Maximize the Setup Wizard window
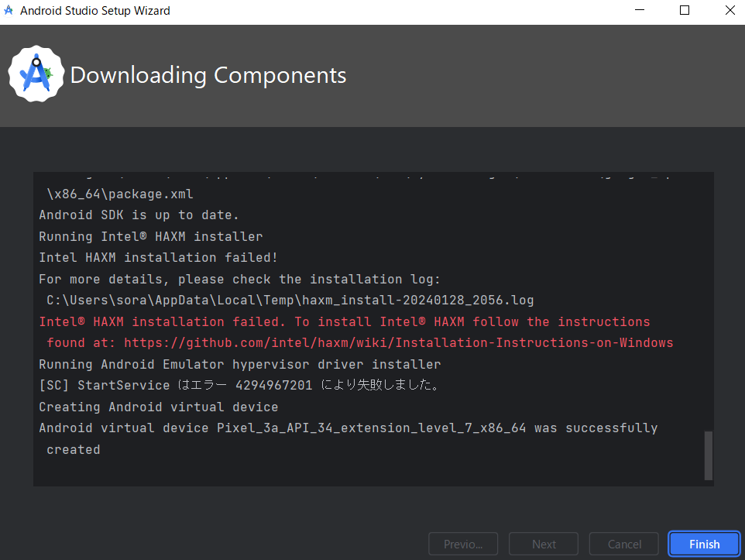This screenshot has width=745, height=560. point(685,10)
